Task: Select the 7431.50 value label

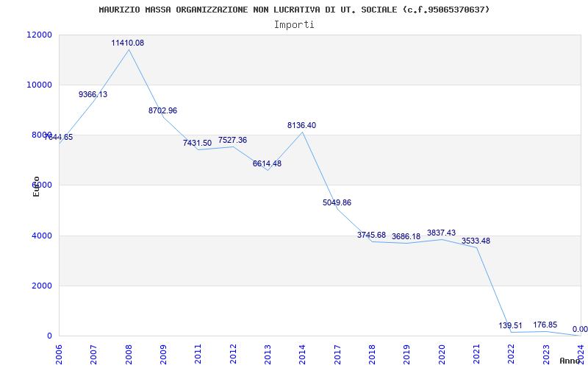Action: [x=197, y=143]
